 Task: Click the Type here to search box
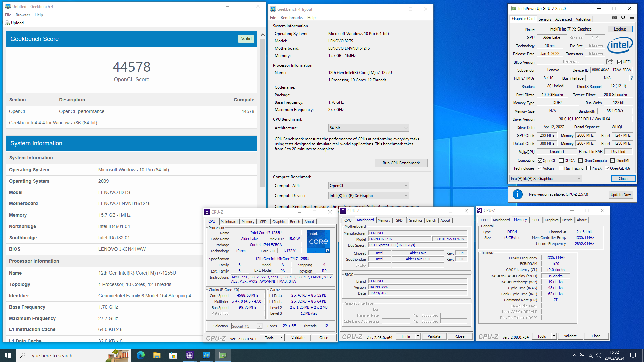click(74, 355)
